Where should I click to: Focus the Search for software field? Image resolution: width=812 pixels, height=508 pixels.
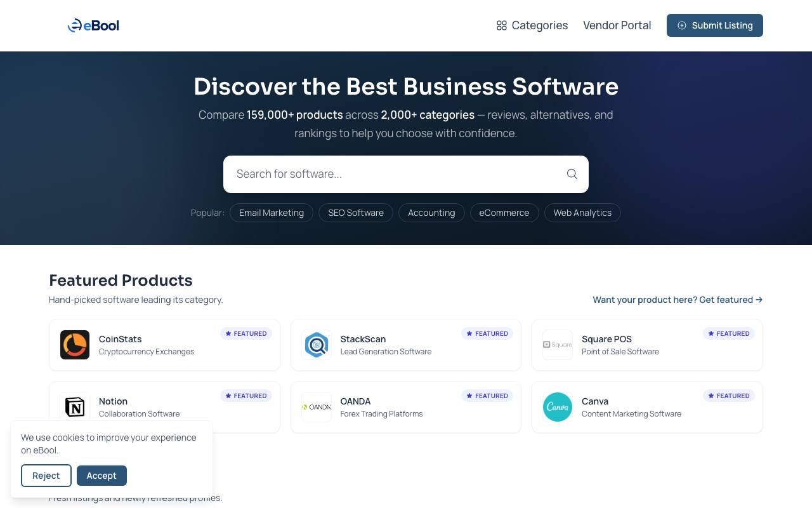406,174
